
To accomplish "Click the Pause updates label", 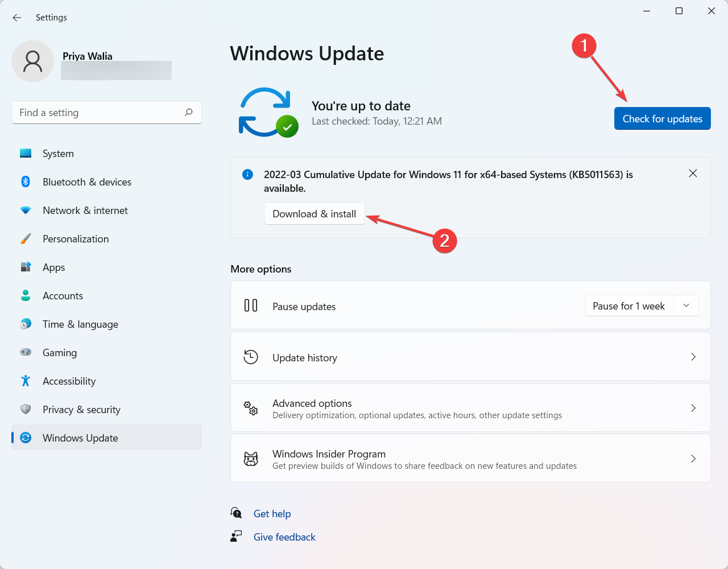I will pos(304,306).
